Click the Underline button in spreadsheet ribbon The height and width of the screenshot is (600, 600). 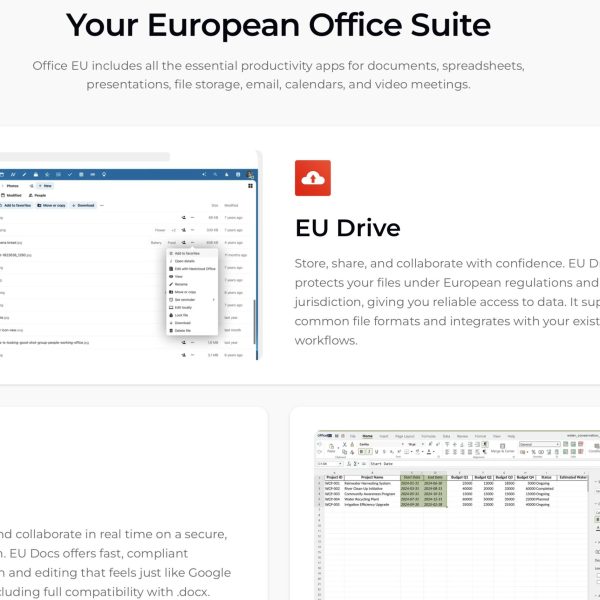tap(377, 452)
